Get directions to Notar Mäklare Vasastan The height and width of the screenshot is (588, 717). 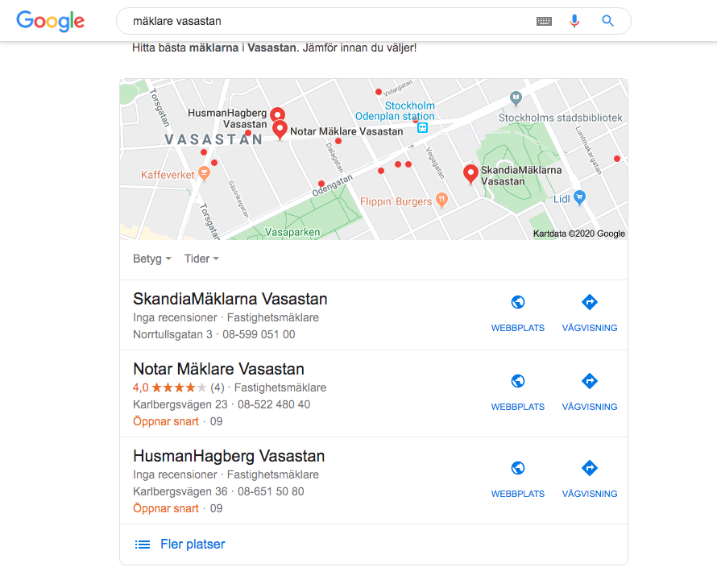pyautogui.click(x=590, y=381)
